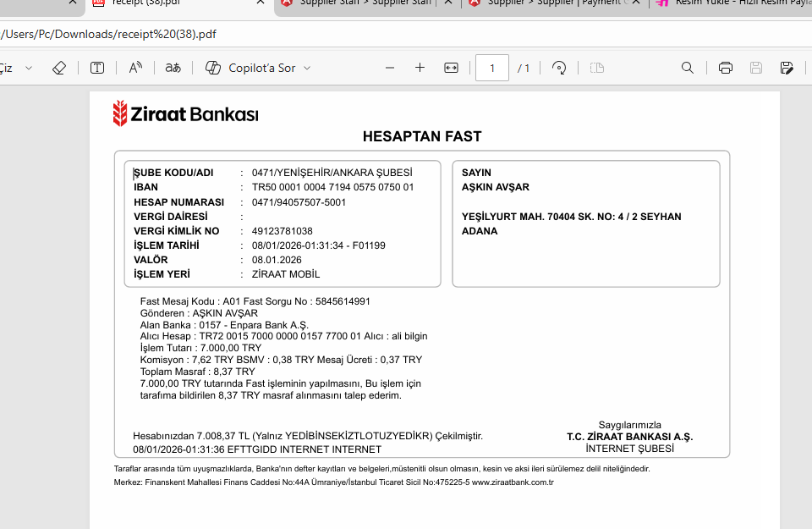812x529 pixels.
Task: Toggle fit to width view
Action: point(451,68)
